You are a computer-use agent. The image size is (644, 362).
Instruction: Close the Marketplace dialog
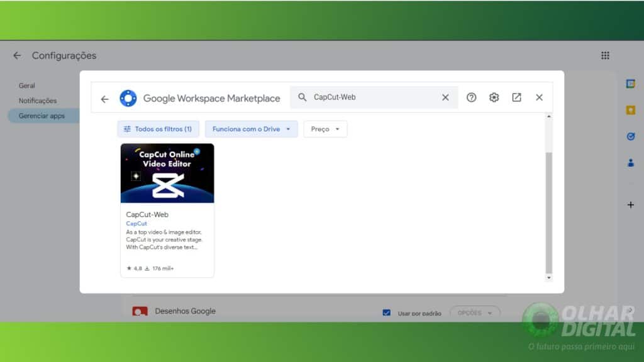539,97
